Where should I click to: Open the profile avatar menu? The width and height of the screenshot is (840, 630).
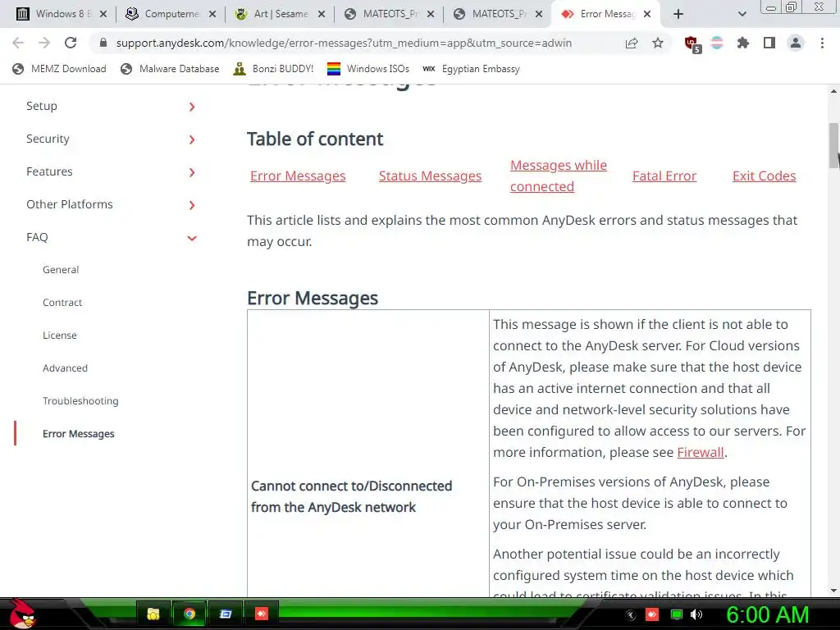click(x=796, y=43)
